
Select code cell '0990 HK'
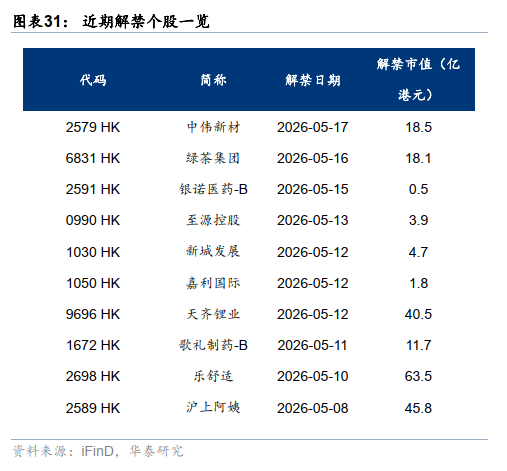(x=93, y=220)
